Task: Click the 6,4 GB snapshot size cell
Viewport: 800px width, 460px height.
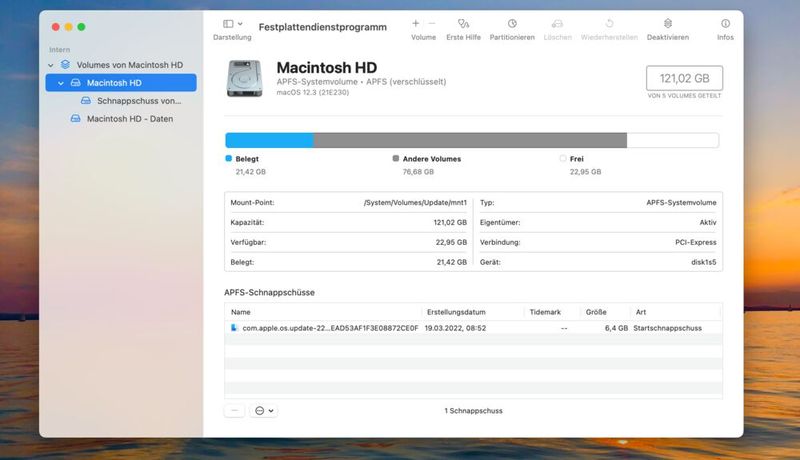Action: click(616, 328)
